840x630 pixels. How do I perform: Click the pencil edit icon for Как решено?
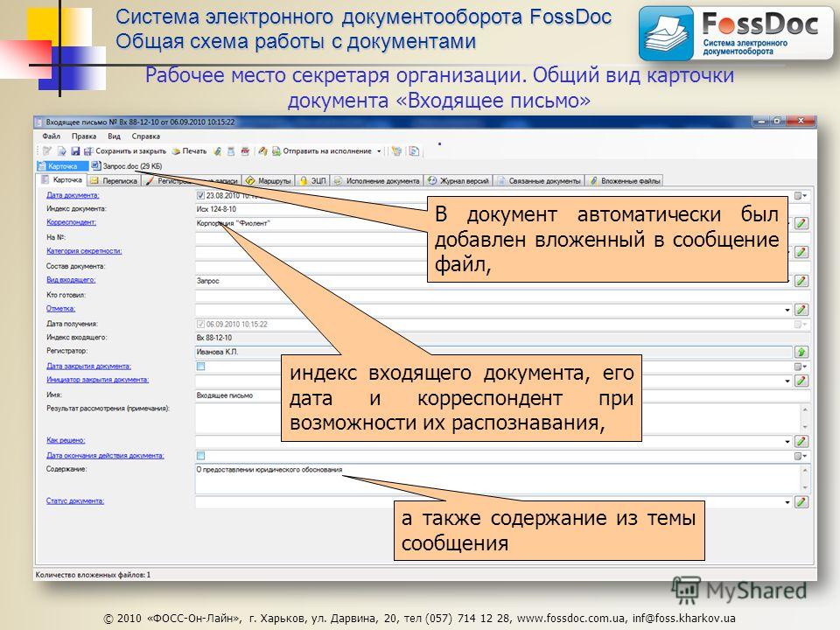[x=801, y=441]
